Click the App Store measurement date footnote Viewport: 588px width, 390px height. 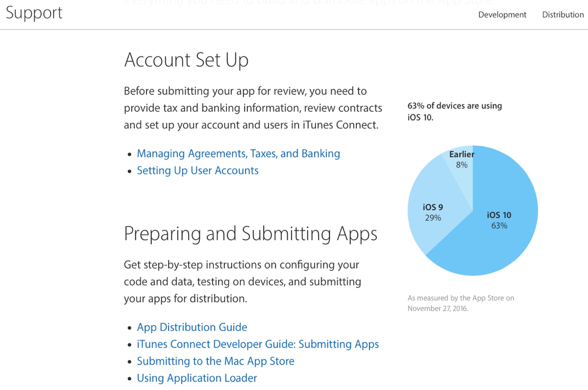click(x=461, y=303)
